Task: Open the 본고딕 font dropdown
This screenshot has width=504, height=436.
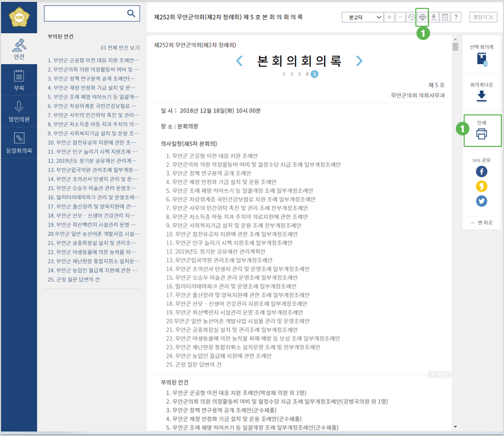Action: coord(362,17)
